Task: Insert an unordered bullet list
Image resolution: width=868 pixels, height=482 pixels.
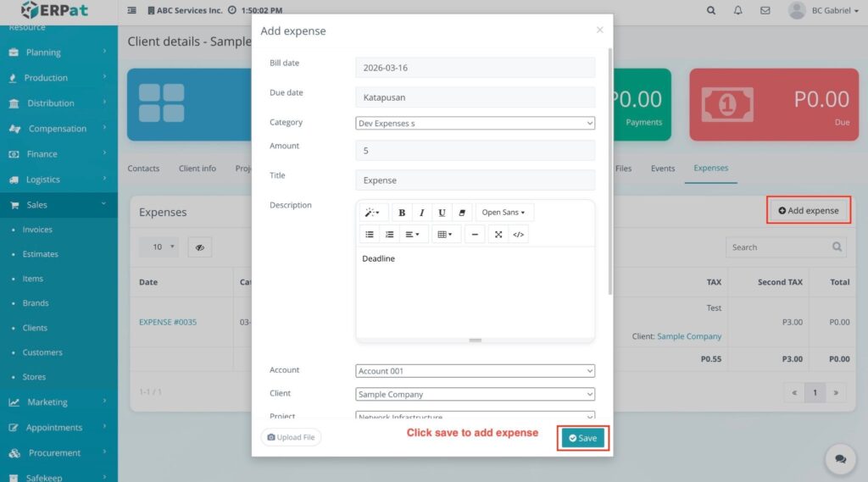Action: (x=370, y=235)
